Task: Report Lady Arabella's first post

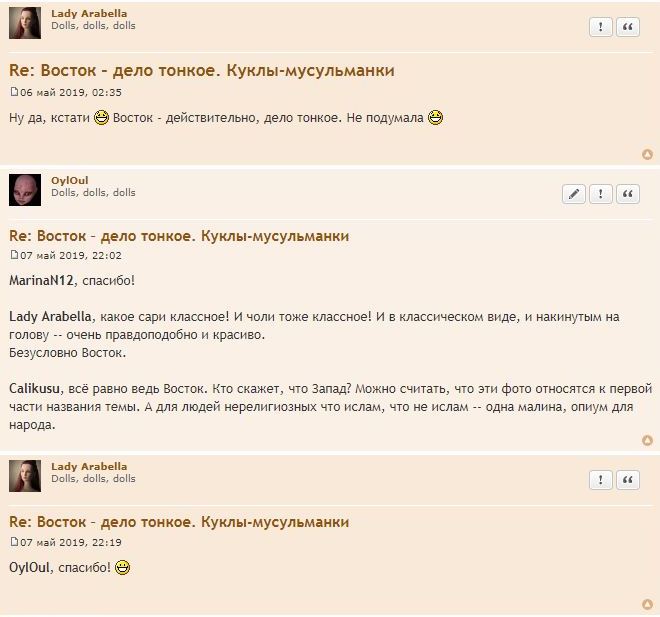Action: tap(601, 27)
